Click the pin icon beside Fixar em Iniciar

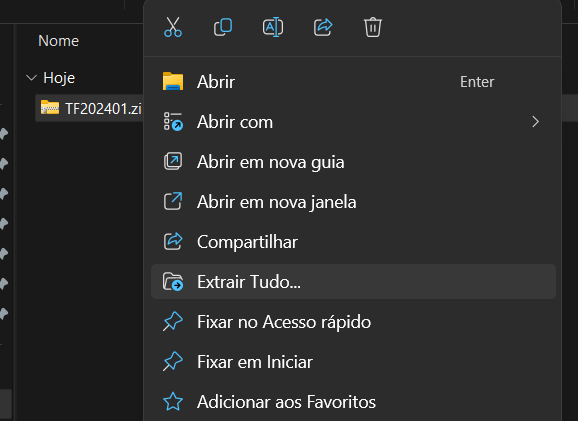173,362
